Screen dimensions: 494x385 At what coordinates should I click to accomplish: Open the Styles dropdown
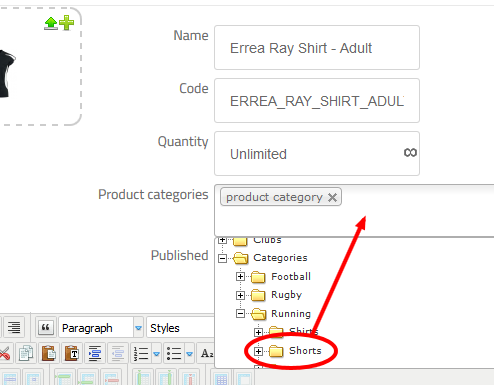tap(180, 328)
